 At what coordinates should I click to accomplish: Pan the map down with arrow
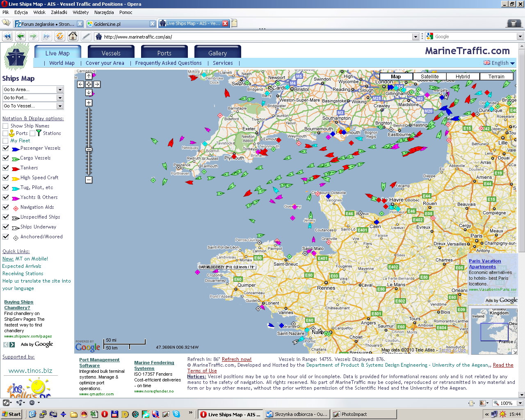89,92
